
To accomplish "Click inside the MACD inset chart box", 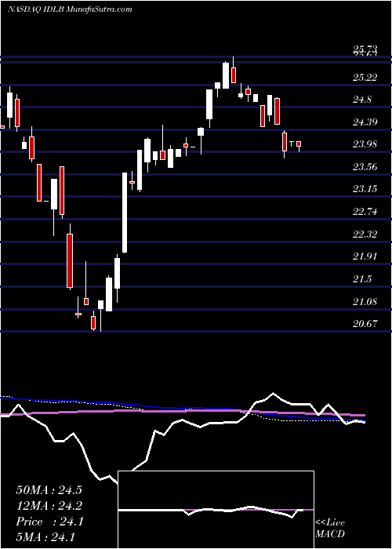I will (x=216, y=510).
